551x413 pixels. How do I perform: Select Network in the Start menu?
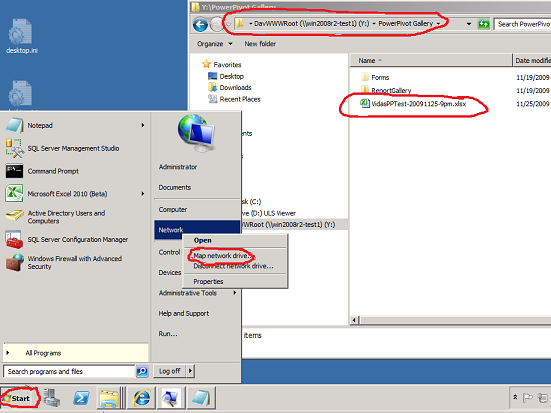tap(197, 230)
